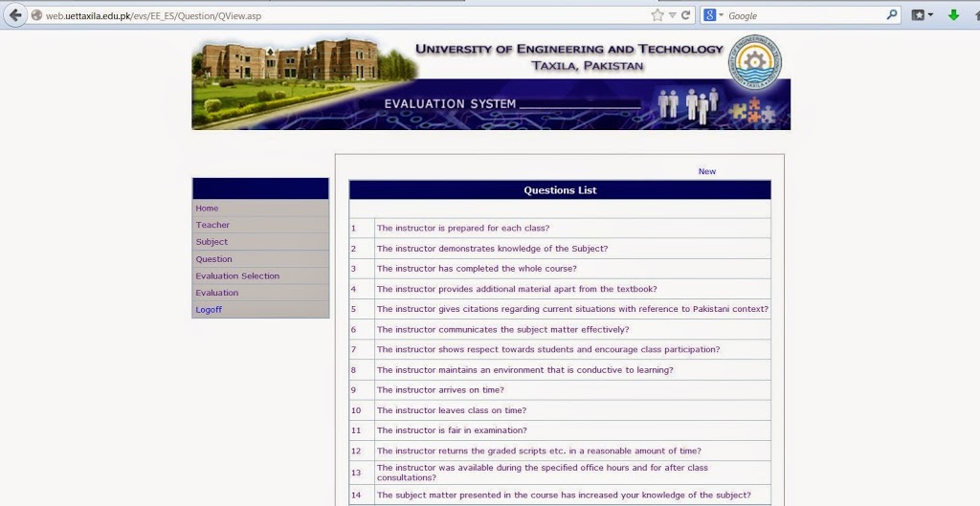This screenshot has width=980, height=506.
Task: Click the Questions List table header
Action: [560, 190]
